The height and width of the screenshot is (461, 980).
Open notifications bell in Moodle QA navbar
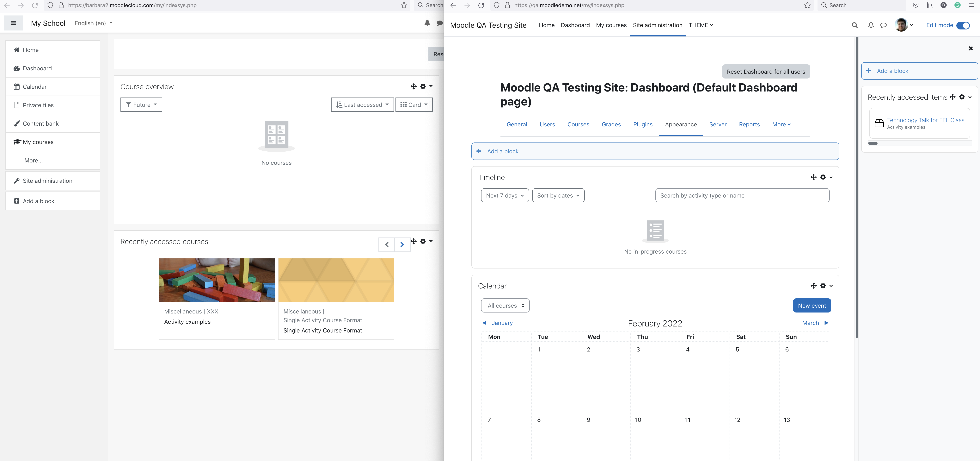tap(871, 25)
